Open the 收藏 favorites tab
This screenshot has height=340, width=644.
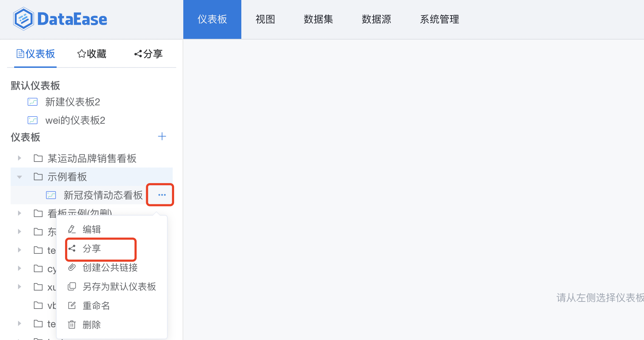click(x=92, y=54)
